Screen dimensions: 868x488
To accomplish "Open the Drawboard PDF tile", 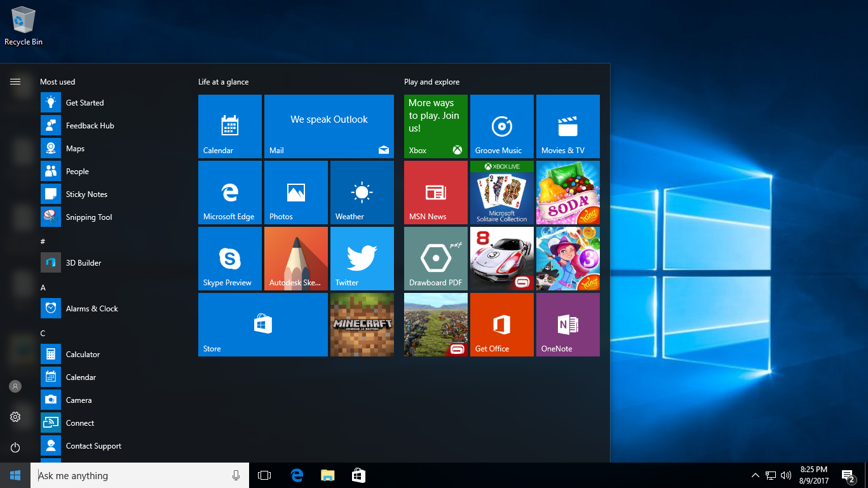I will 436,259.
